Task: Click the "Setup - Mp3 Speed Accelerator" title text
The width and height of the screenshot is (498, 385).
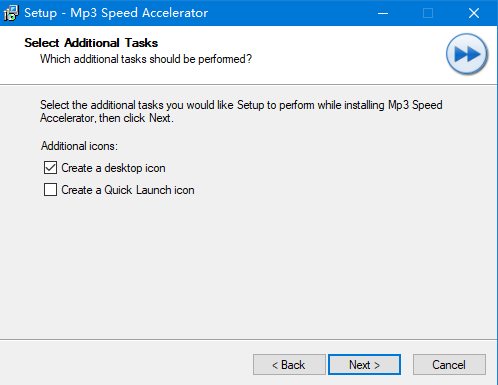Action: coord(116,13)
